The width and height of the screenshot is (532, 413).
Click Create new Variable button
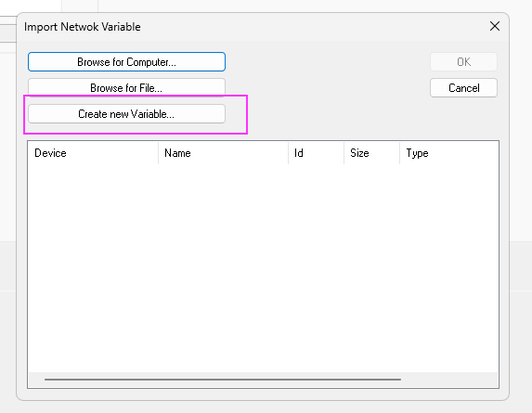point(126,113)
